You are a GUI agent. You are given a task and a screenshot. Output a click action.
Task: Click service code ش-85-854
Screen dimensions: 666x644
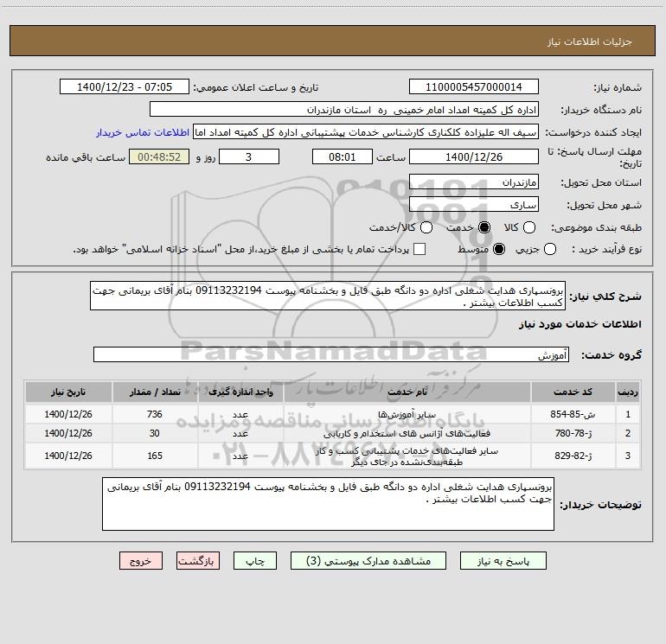573,414
